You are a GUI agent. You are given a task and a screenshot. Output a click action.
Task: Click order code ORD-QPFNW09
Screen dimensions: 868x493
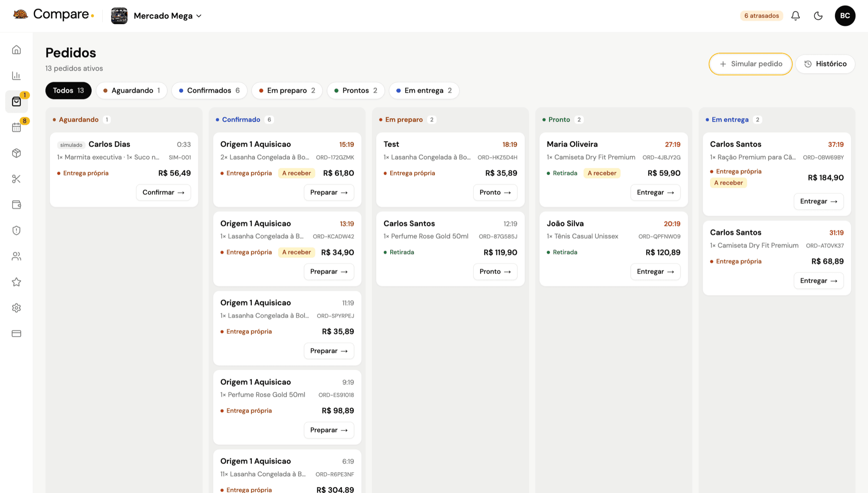659,237
